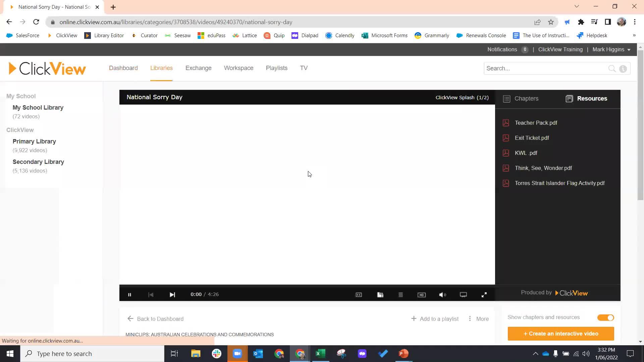The width and height of the screenshot is (644, 362).
Task: Open the browser bookmarks overflow chevron
Action: tap(634, 35)
